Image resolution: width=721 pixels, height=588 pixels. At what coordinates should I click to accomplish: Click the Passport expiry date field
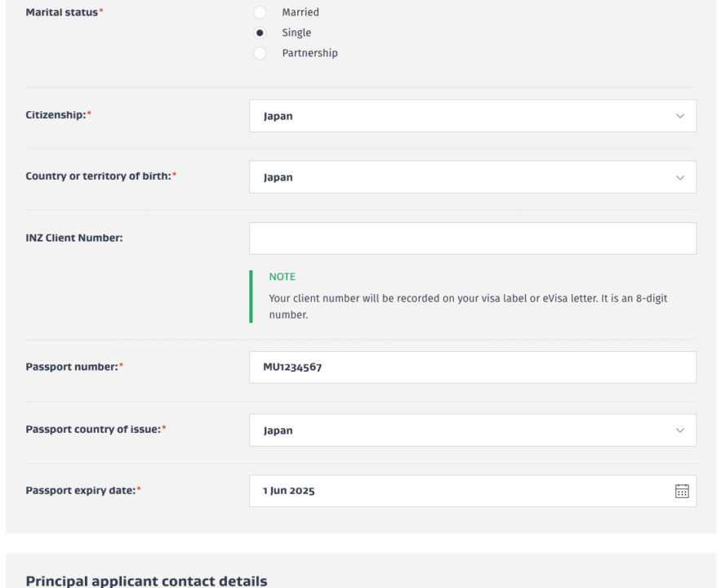457,491
